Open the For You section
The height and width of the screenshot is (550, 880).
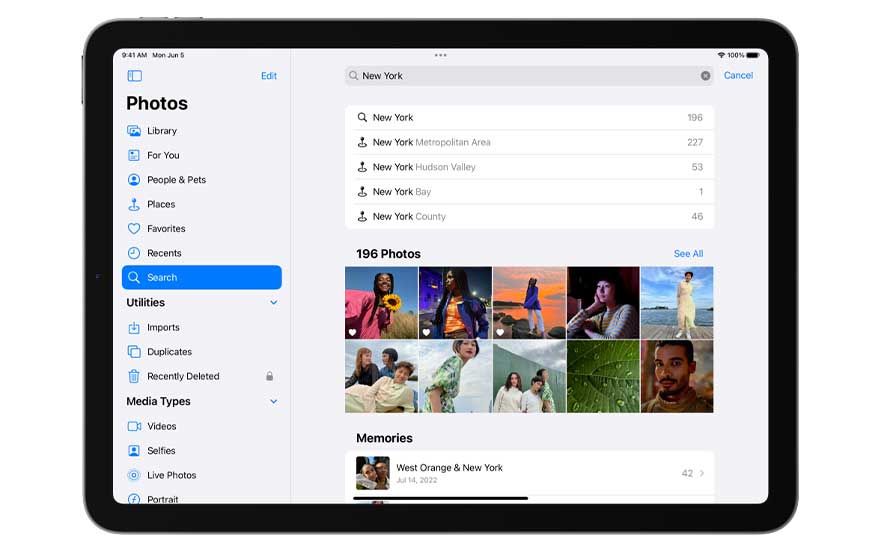pos(163,155)
